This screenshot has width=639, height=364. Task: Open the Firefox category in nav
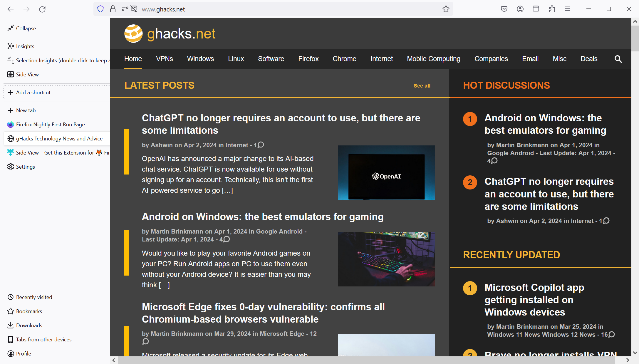pyautogui.click(x=308, y=59)
